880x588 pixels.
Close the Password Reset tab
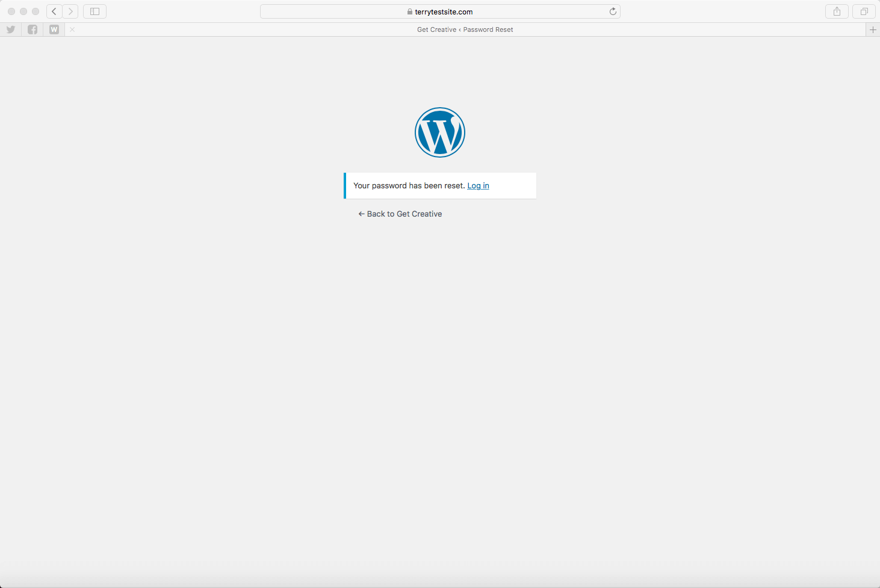[72, 29]
